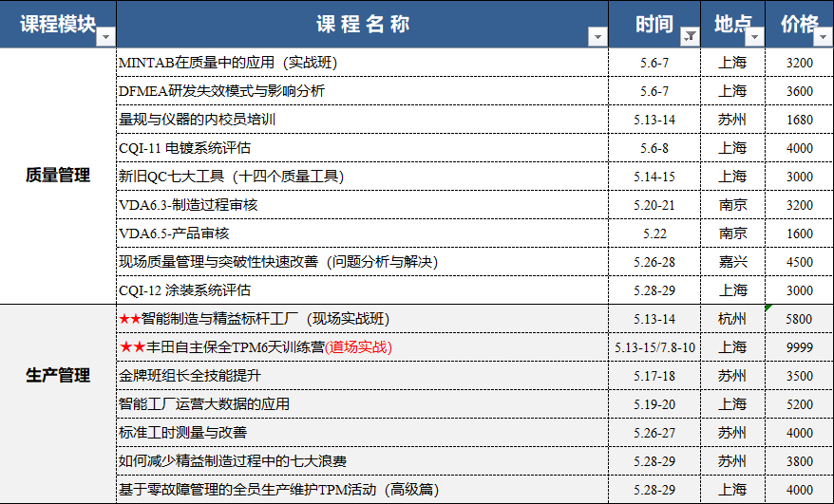Click the 杭州 location cell
This screenshot has height=504, width=834.
coord(732,319)
